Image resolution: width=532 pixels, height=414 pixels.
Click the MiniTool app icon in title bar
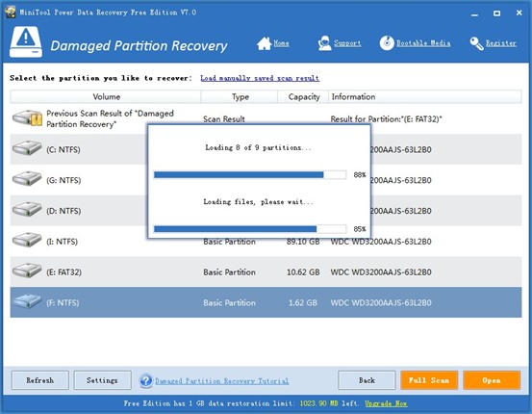10,12
